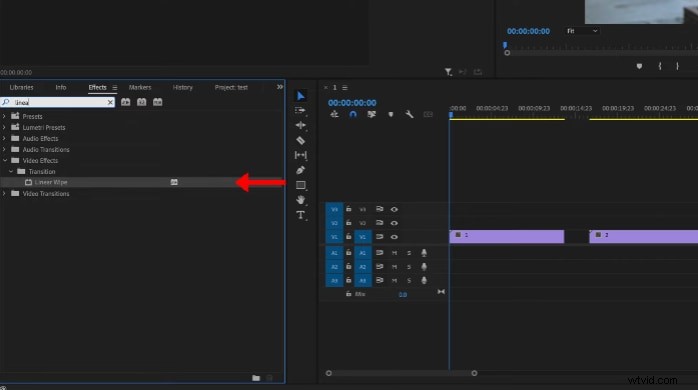Filter by 32-bit Color effects badge
Screen dimensions: 698x390
142,102
